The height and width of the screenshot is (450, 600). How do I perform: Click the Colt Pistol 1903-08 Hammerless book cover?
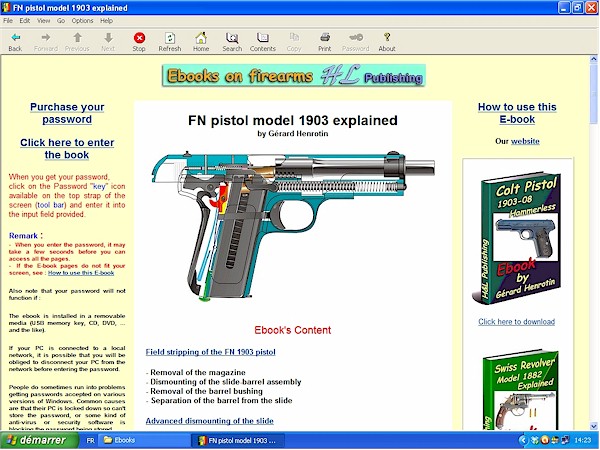click(x=517, y=238)
